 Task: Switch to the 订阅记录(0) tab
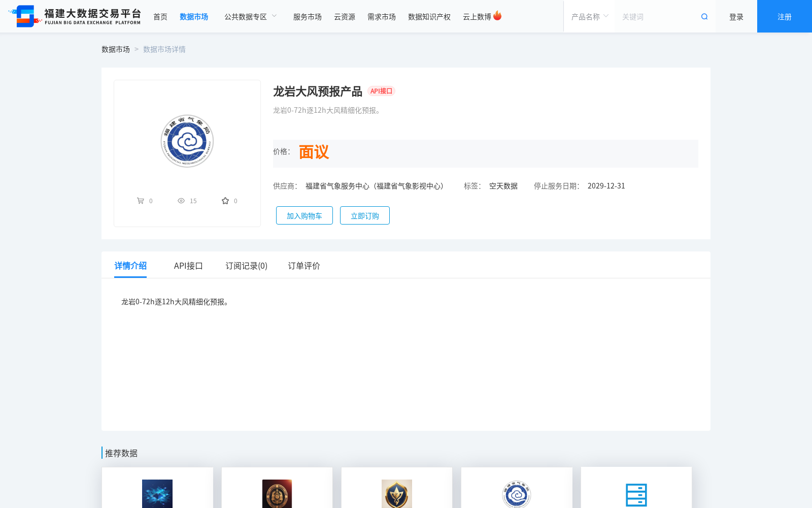click(x=247, y=266)
